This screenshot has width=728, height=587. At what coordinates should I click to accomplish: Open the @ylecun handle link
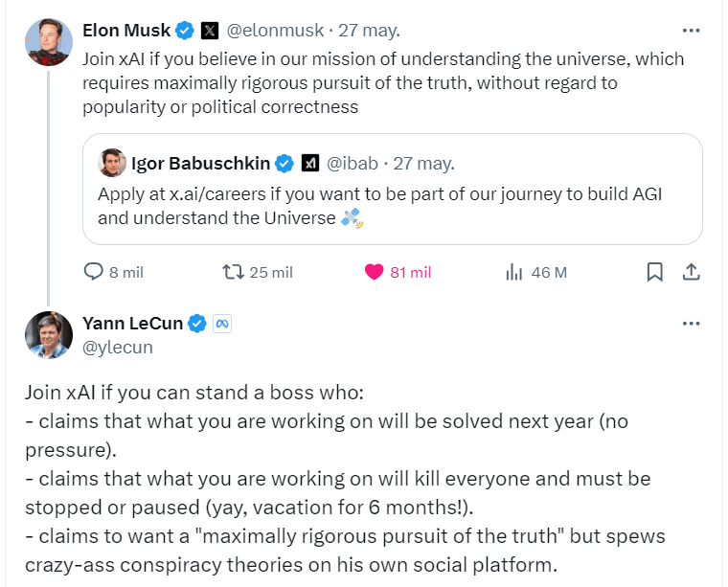[118, 348]
